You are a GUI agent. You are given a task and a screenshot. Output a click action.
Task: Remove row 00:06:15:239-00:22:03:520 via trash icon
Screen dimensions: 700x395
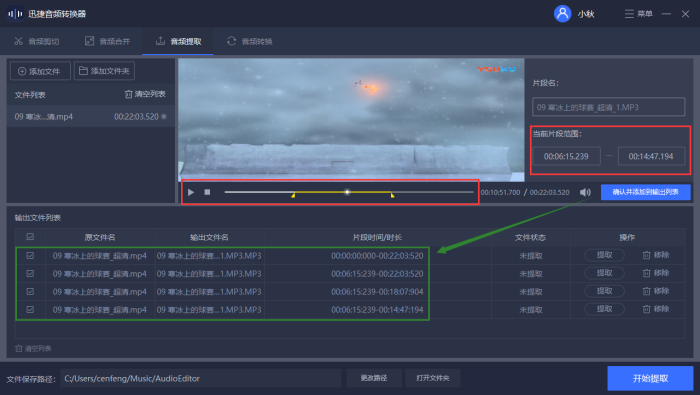pos(646,273)
